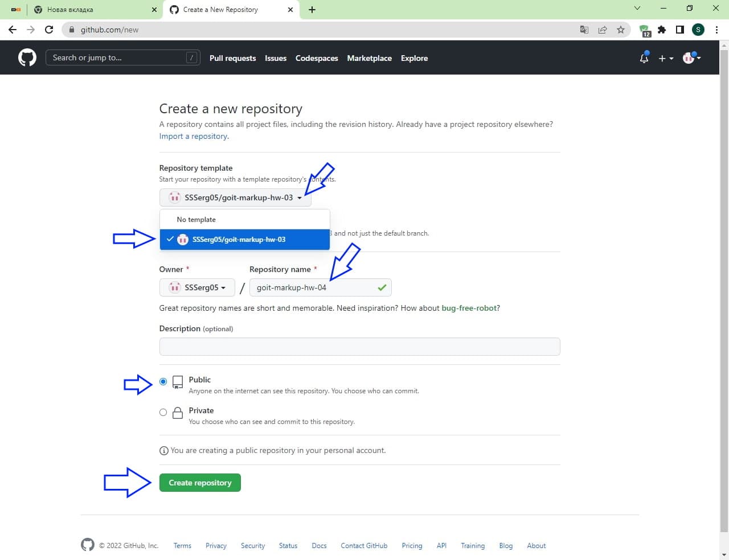Click Create repository button
The image size is (729, 560).
200,483
